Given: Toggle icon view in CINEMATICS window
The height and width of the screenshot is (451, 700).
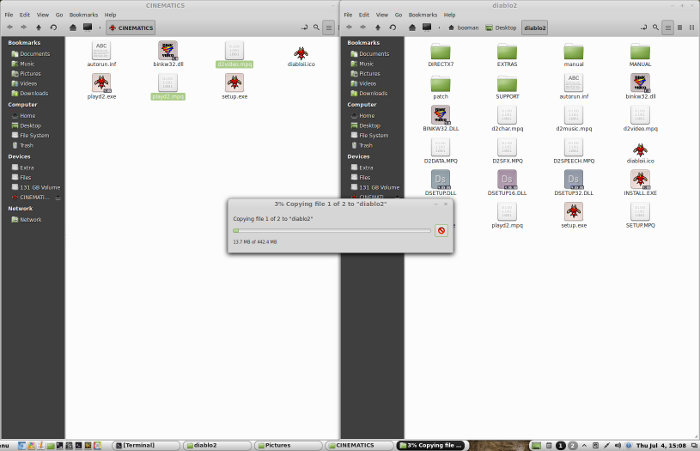Looking at the screenshot, I should pyautogui.click(x=329, y=28).
